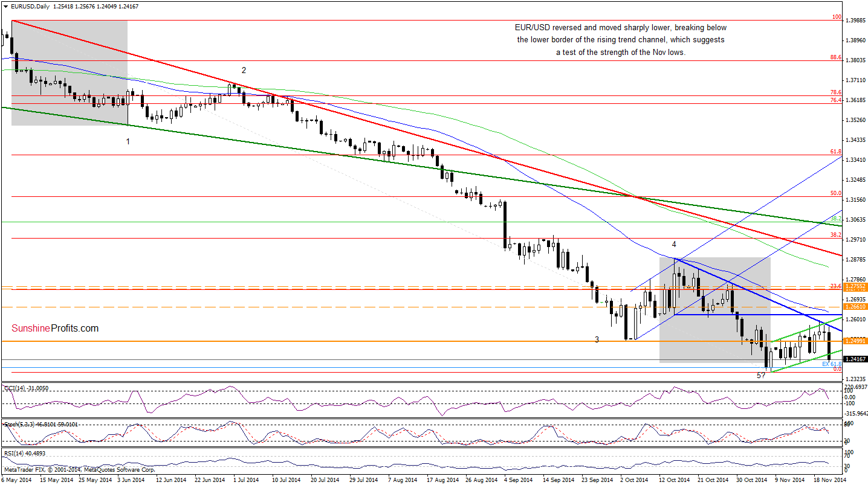Click the black current price tag 1.24167
The image size is (868, 485).
[856, 359]
